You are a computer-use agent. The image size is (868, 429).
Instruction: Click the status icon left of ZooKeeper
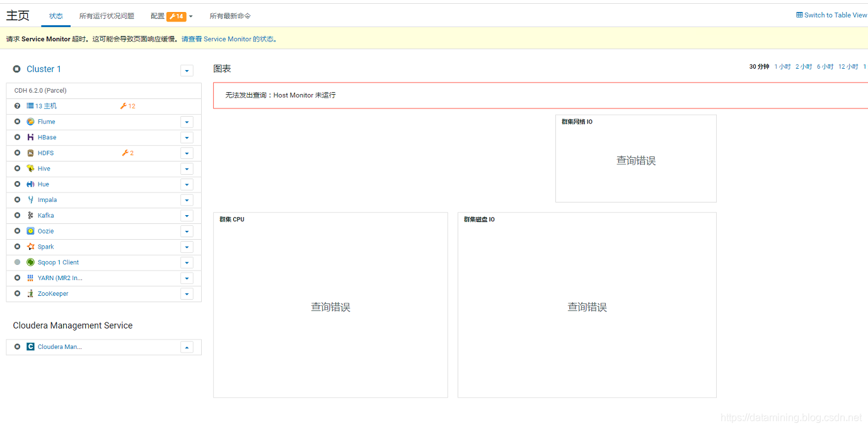click(x=18, y=294)
